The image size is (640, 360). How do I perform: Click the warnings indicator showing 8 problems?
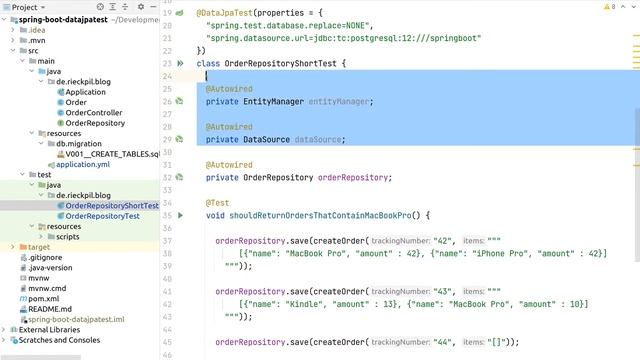[609, 7]
